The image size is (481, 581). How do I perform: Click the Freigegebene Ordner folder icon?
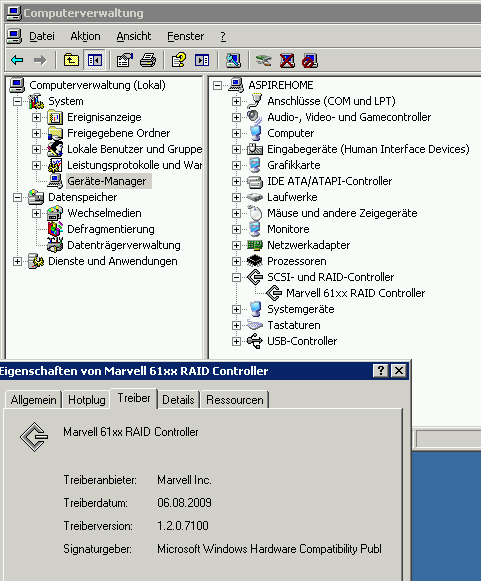[x=55, y=133]
